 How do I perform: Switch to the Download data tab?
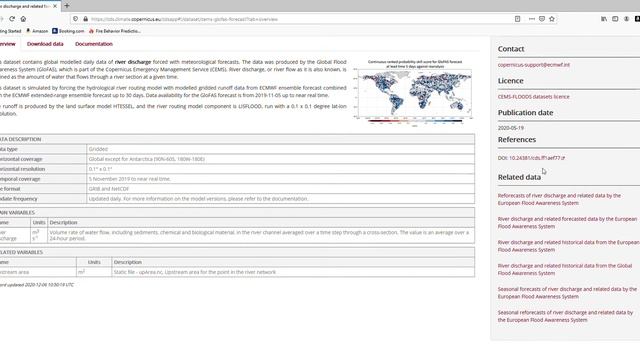coord(45,44)
